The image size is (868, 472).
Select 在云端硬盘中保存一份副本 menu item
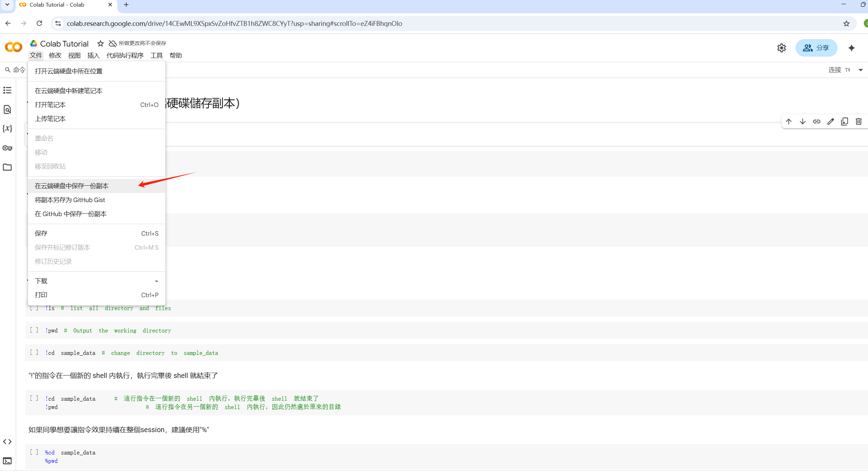[72, 186]
